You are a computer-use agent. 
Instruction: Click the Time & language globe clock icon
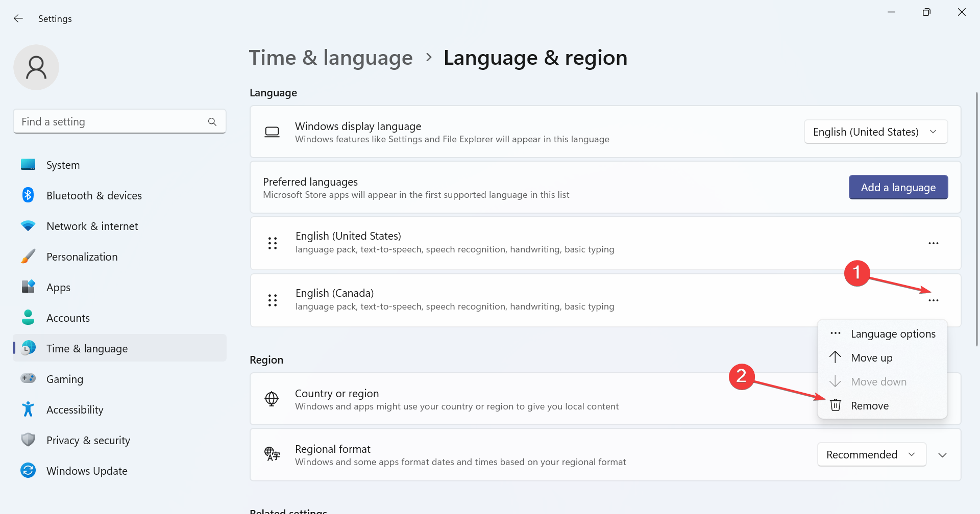click(x=28, y=348)
